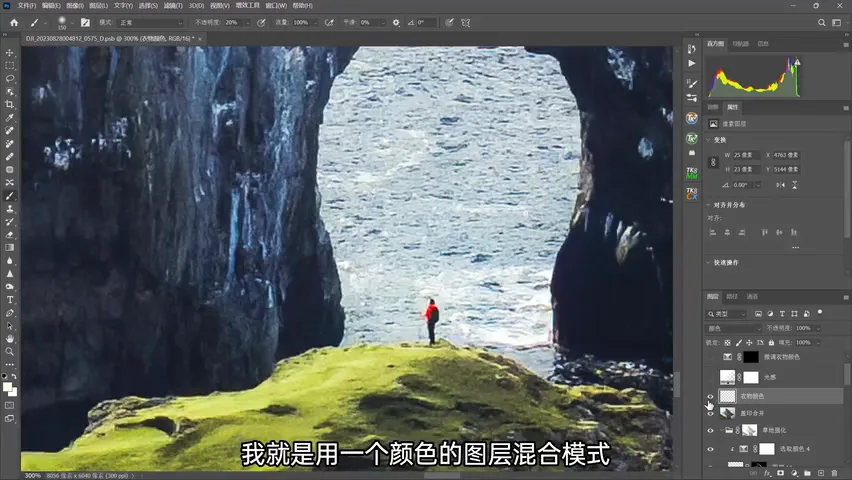Select the Crop tool

(x=10, y=104)
